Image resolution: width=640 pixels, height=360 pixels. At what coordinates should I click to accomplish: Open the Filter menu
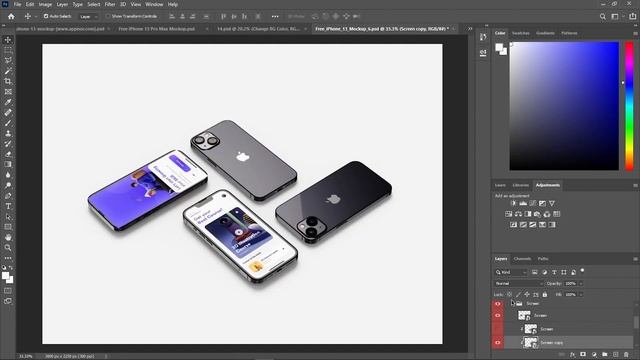(x=110, y=4)
